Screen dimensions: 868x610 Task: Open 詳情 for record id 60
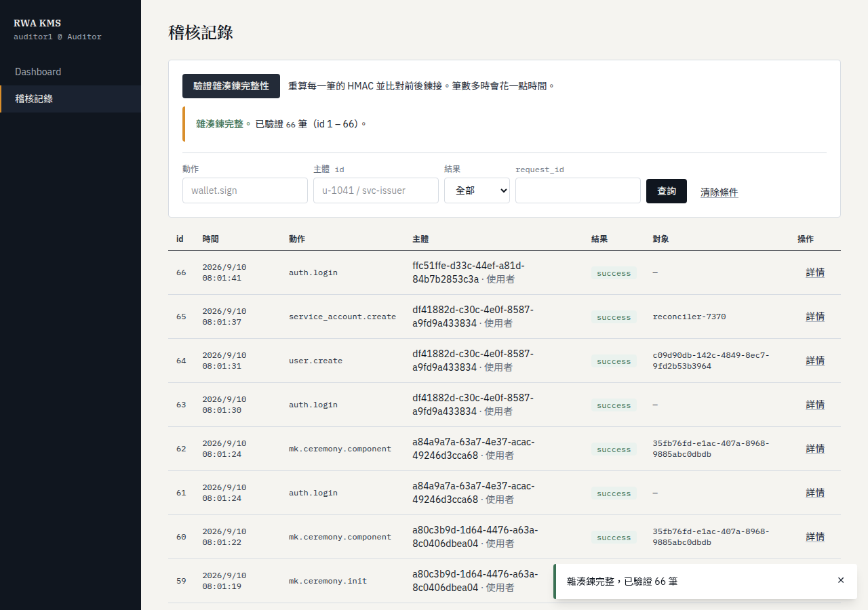pos(815,537)
